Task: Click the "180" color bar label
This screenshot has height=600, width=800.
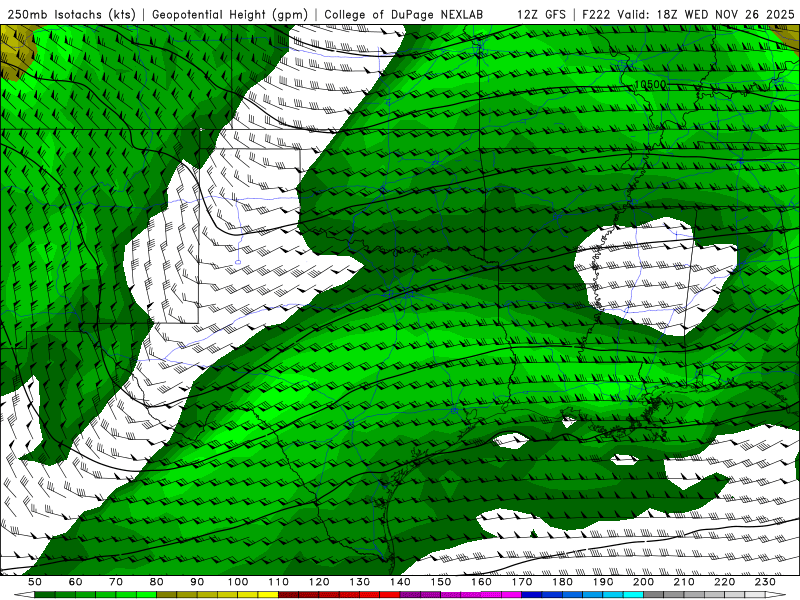Action: coord(562,582)
